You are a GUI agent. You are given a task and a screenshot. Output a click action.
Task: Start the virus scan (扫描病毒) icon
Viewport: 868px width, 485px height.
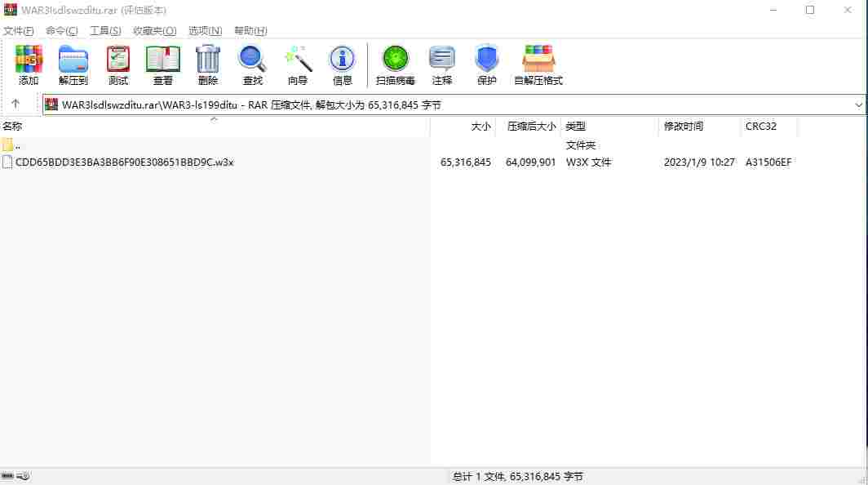395,65
